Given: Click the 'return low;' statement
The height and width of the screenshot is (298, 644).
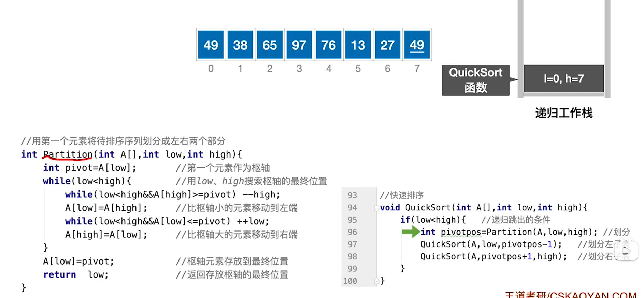Looking at the screenshot, I should tap(76, 274).
